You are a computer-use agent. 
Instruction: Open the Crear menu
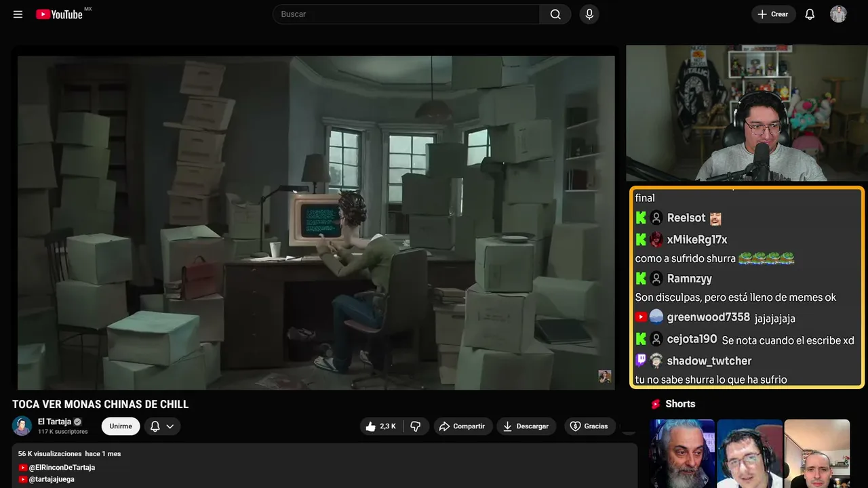pos(773,14)
